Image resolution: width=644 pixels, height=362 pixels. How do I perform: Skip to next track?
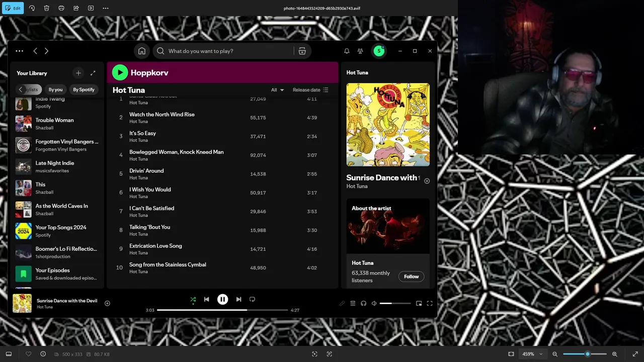click(x=238, y=299)
